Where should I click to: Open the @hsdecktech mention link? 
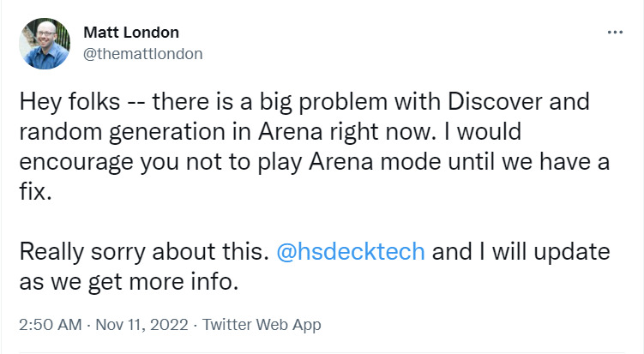[350, 253]
